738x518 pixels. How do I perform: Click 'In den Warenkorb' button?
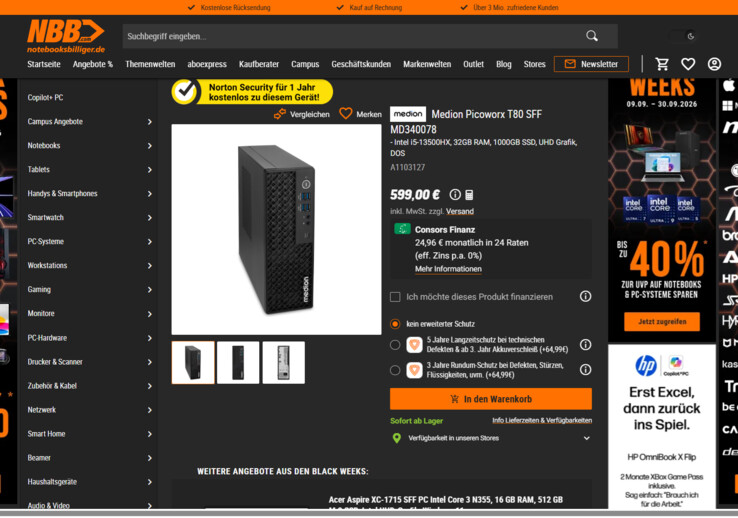coord(491,399)
